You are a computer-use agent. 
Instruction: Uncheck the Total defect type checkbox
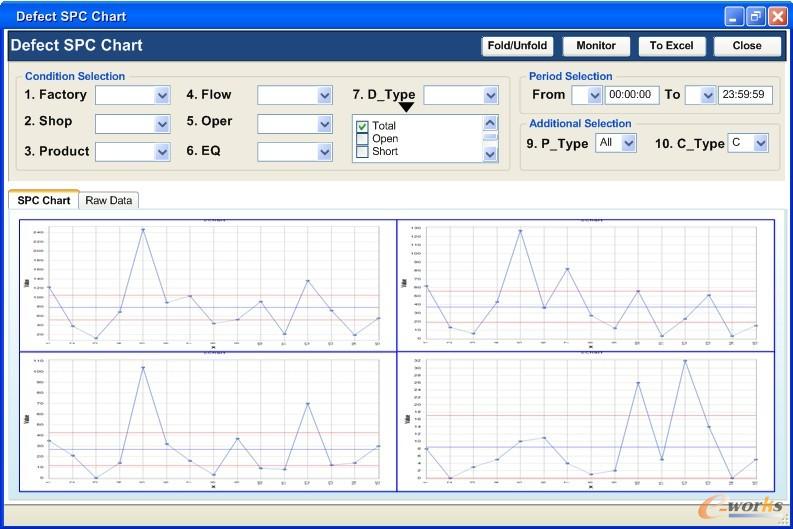pos(362,126)
